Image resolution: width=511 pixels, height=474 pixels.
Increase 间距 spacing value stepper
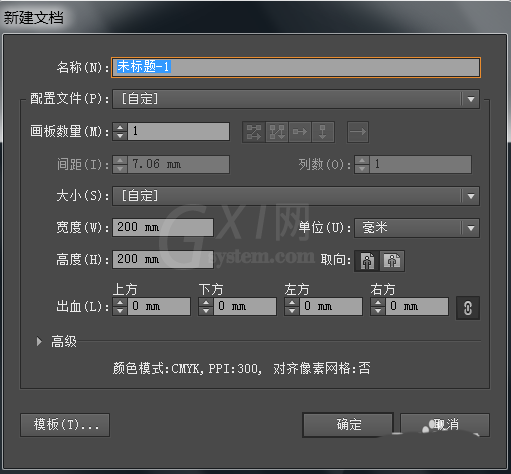[x=120, y=160]
